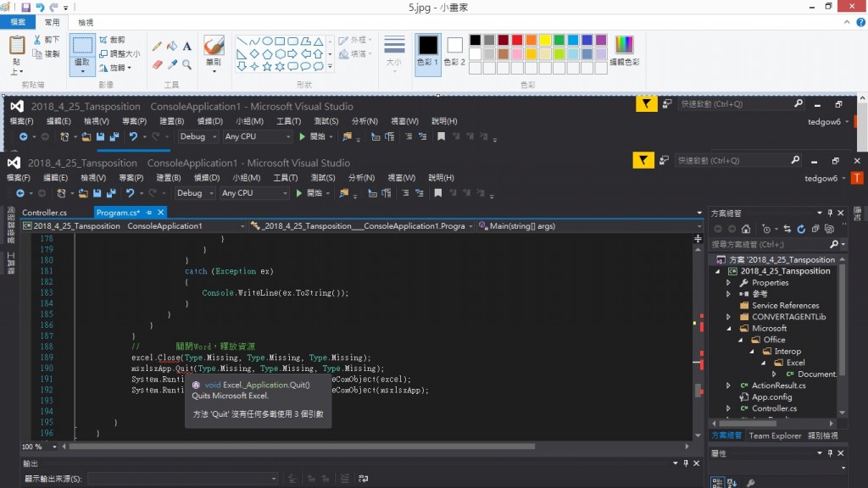The height and width of the screenshot is (488, 868).
Task: Select the Magnifier tool in Paint
Action: [x=187, y=64]
